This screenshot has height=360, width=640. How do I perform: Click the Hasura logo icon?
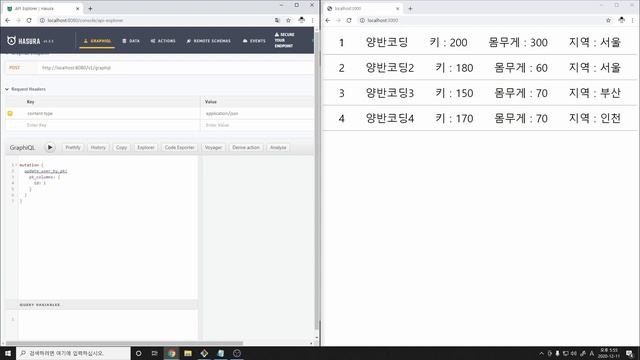[11, 40]
